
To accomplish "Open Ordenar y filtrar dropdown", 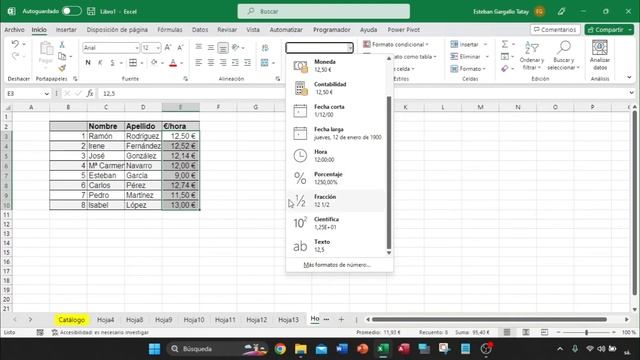I will (x=532, y=56).
